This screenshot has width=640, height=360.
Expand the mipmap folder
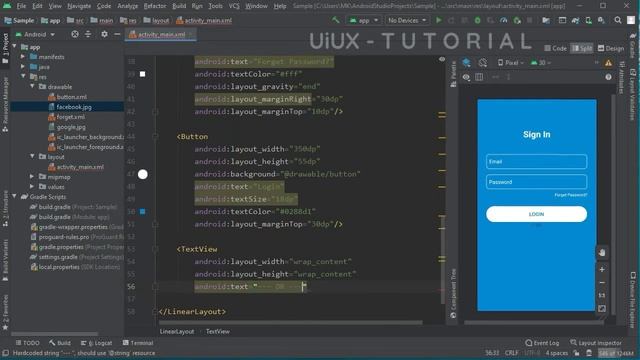[32, 177]
